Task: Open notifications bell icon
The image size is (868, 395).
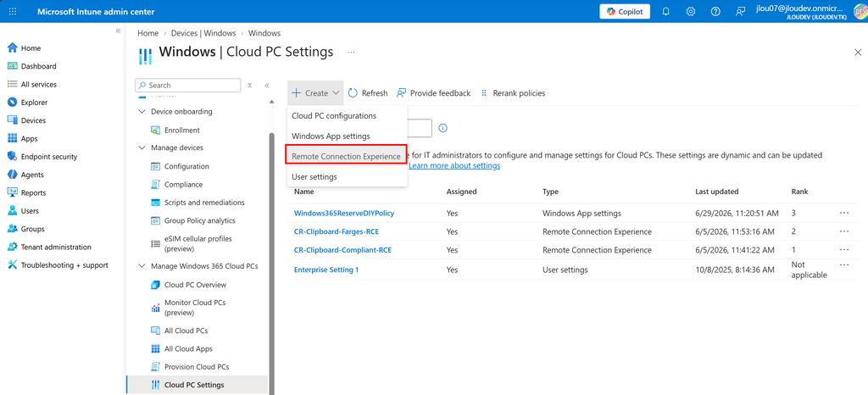Action: click(x=666, y=12)
